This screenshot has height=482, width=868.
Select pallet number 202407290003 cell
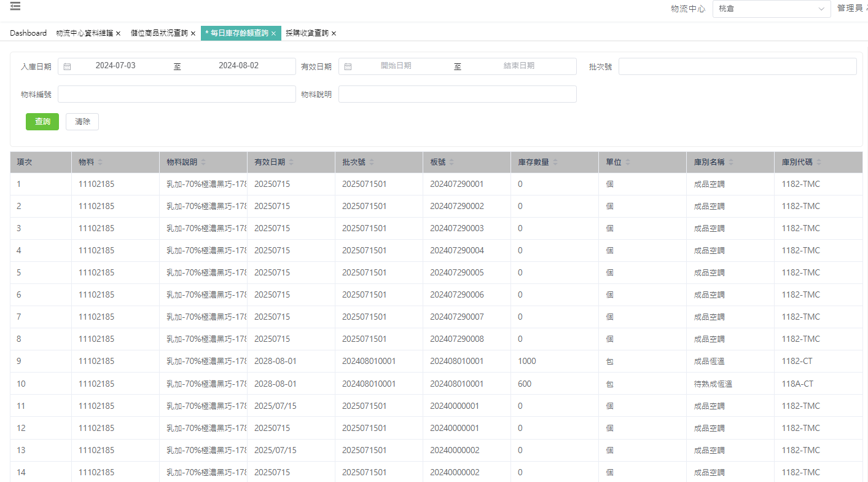click(466, 228)
